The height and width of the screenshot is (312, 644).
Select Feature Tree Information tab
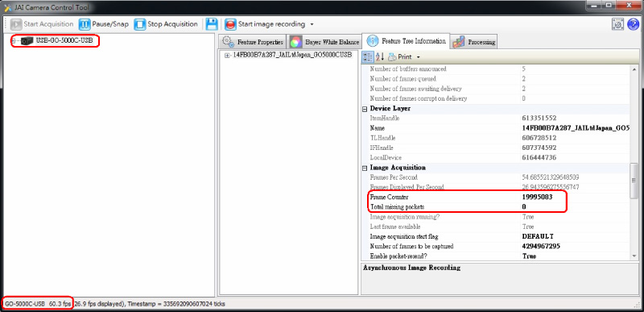[x=406, y=40]
